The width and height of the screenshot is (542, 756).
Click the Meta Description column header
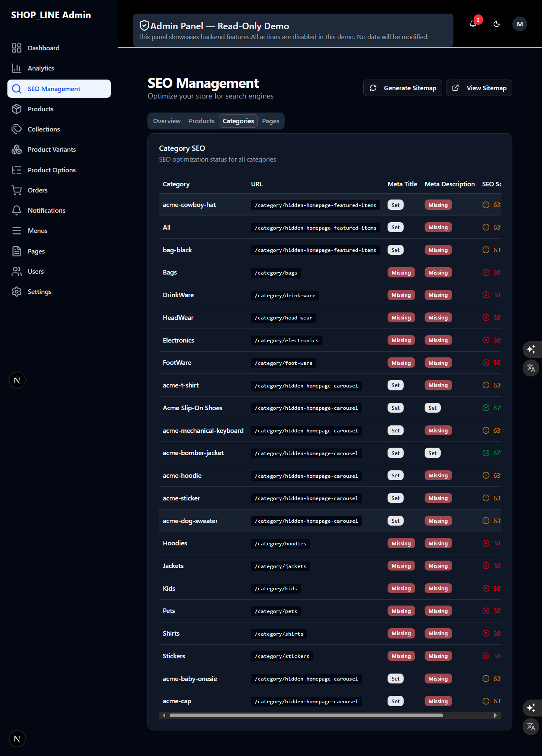click(x=450, y=184)
